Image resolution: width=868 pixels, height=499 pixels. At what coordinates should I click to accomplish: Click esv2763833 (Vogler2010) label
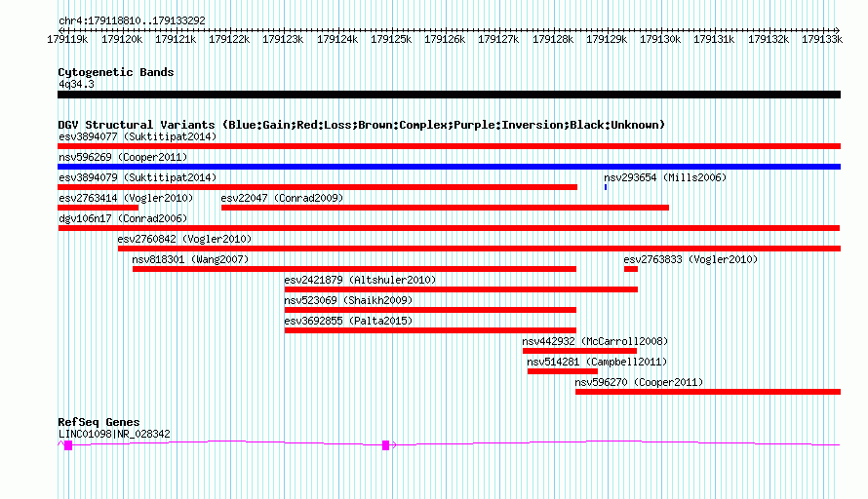point(690,259)
